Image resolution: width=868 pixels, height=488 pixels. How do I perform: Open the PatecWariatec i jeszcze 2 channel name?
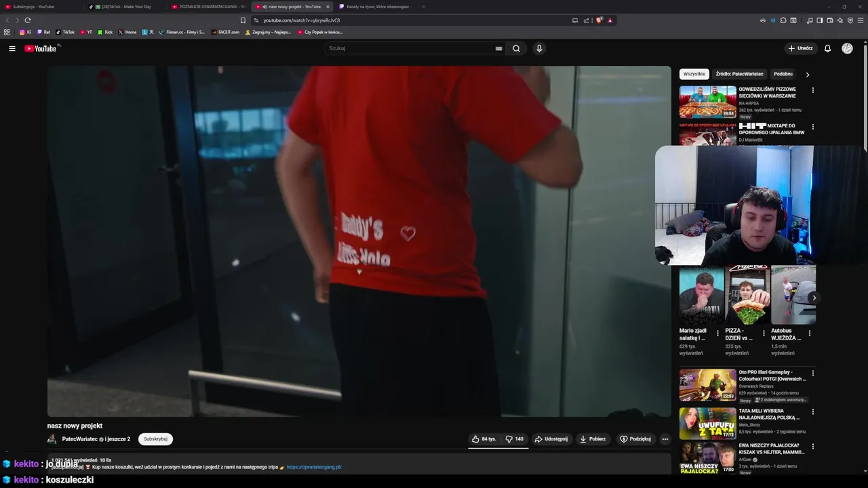96,439
